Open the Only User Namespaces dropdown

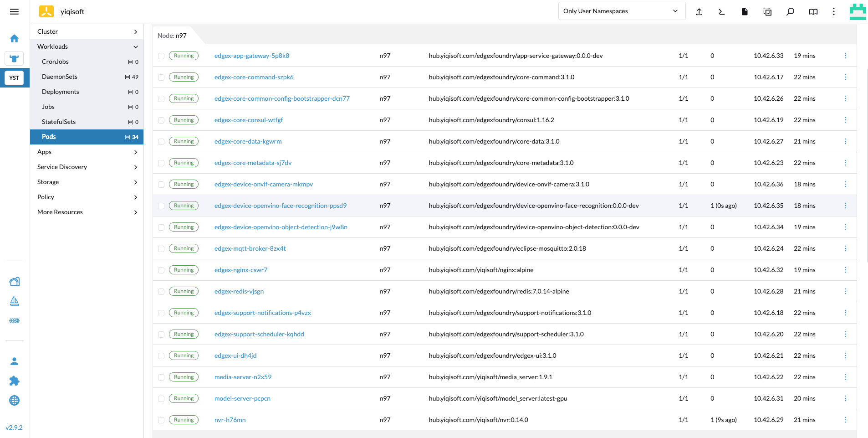pos(621,11)
